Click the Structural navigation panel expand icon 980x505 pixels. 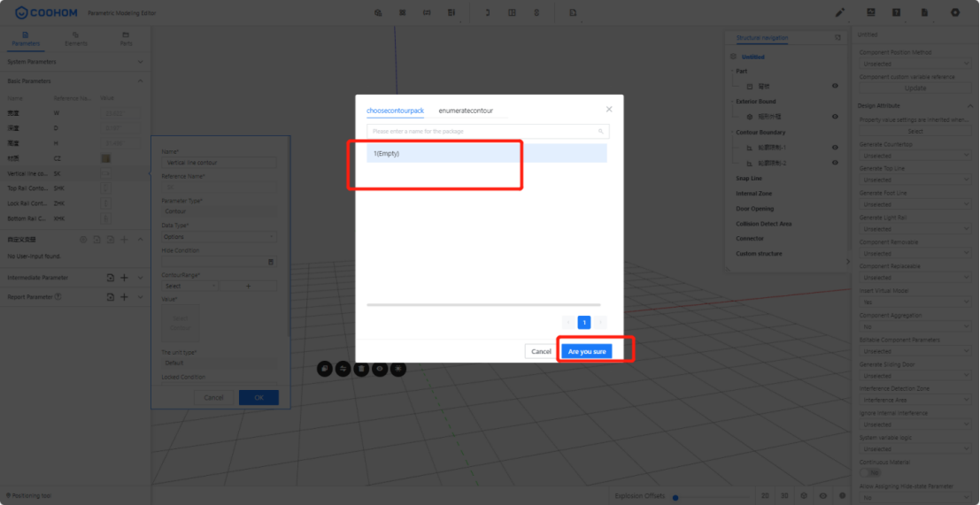[x=837, y=38]
